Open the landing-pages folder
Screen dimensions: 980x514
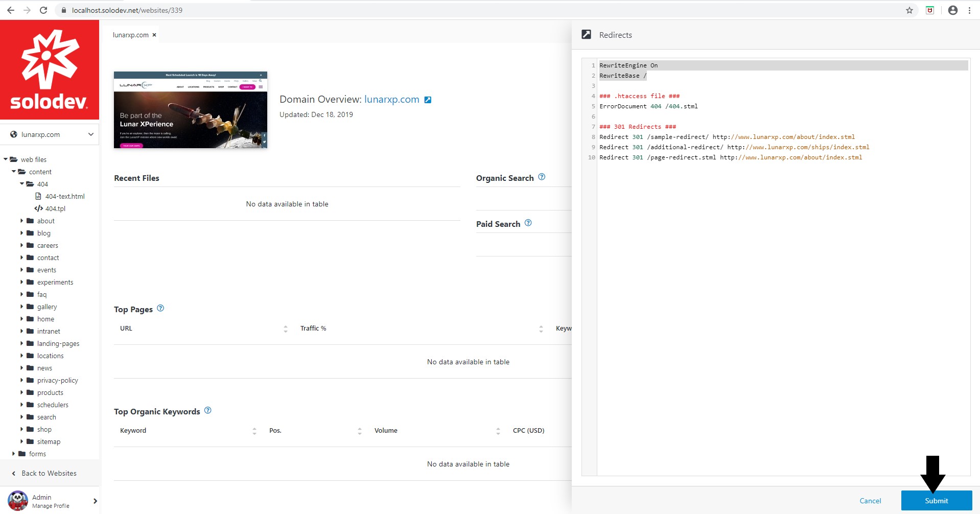pos(58,343)
